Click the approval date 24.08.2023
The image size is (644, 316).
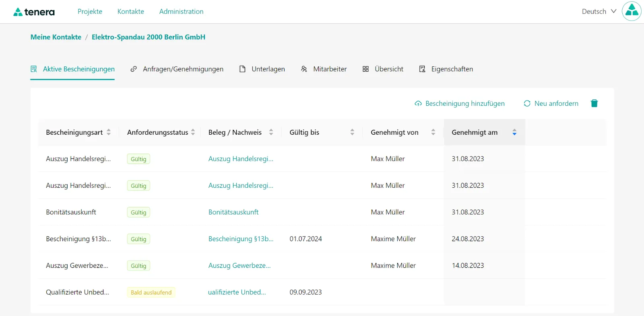coord(468,239)
